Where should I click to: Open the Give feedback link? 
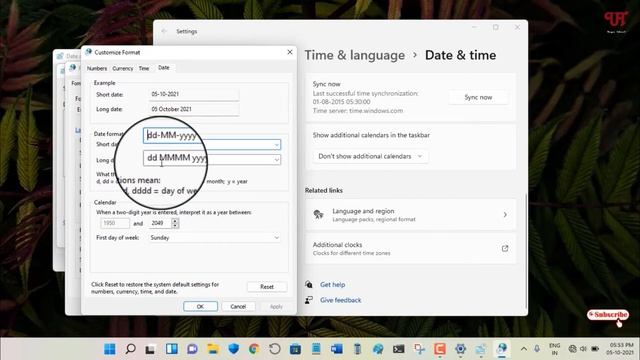click(340, 300)
